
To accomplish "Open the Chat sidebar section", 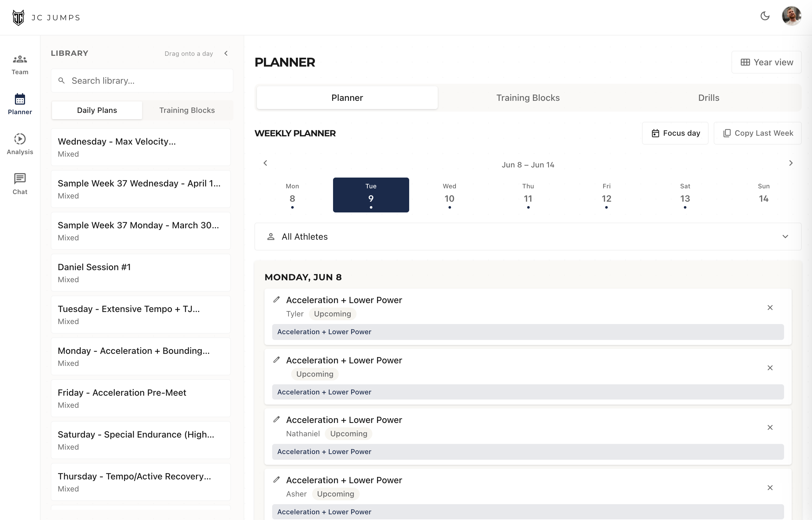I will click(x=20, y=184).
